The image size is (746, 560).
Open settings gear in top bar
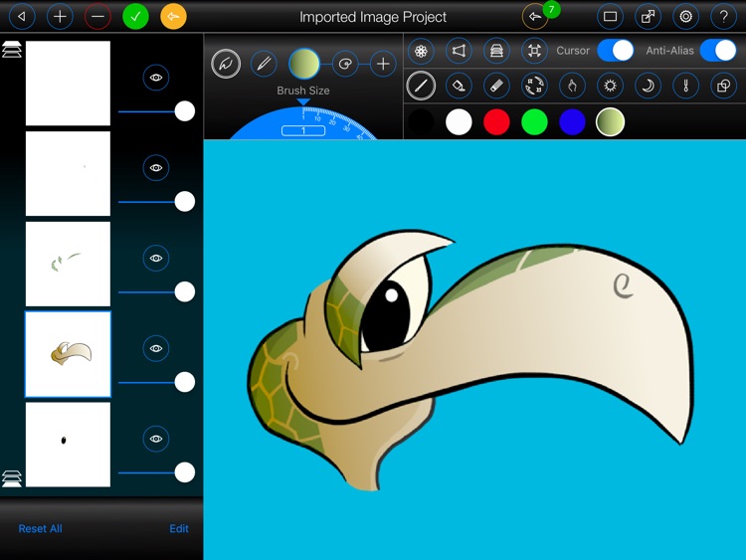685,17
